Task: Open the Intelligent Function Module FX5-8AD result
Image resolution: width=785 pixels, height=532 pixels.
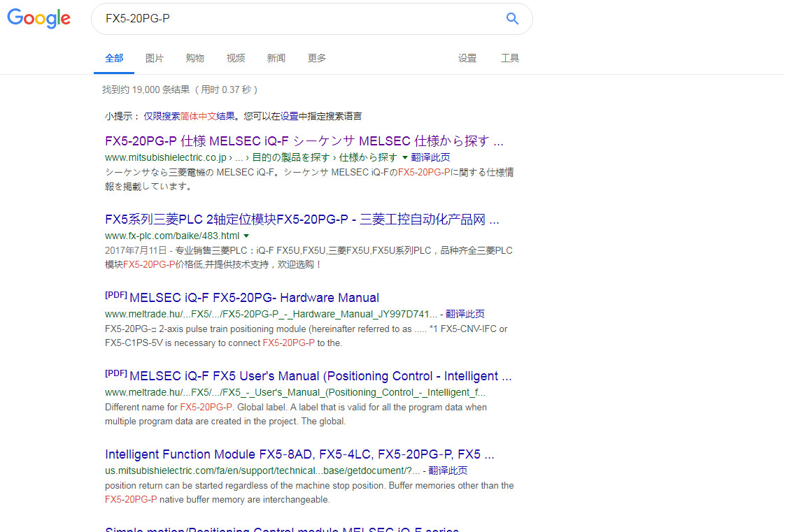Action: tap(299, 454)
